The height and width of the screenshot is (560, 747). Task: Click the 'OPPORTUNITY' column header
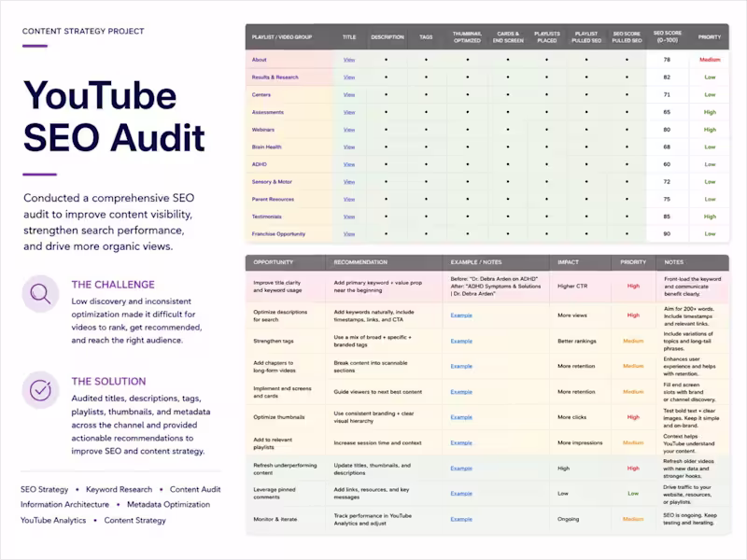pyautogui.click(x=273, y=262)
